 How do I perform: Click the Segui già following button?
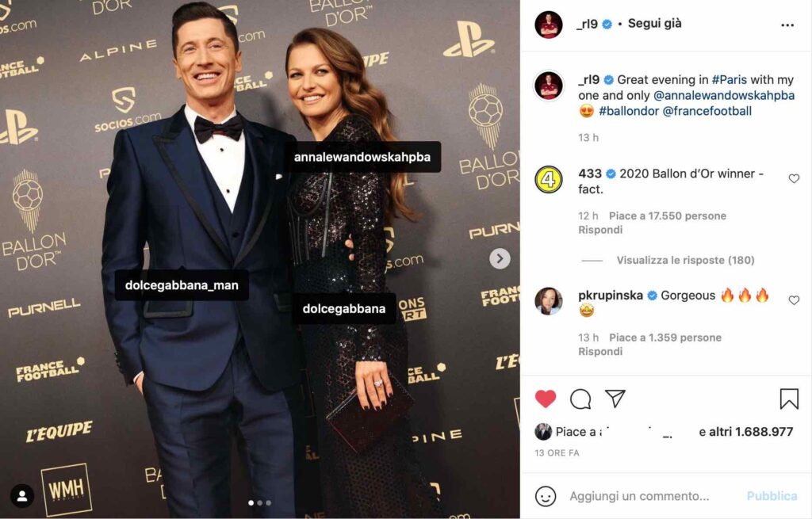pos(654,23)
